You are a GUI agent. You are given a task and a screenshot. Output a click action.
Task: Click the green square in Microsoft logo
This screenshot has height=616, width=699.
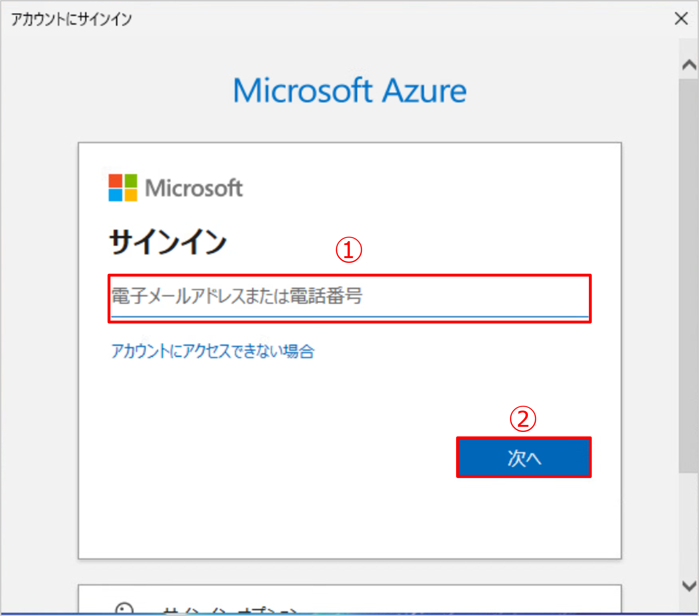click(x=131, y=181)
